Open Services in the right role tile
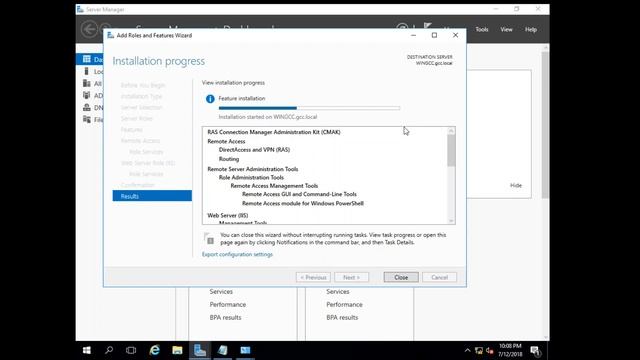640x360 pixels. (x=338, y=291)
